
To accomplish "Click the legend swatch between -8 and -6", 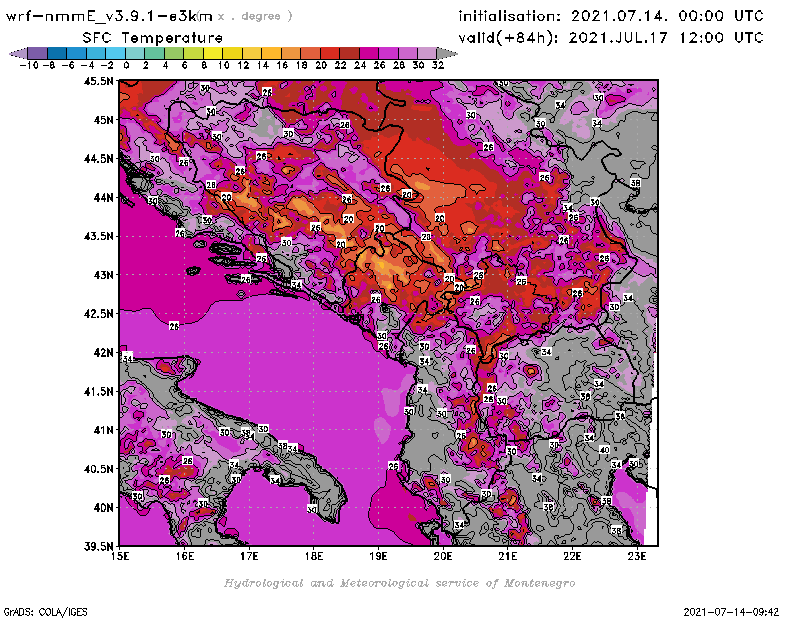I will [57, 53].
